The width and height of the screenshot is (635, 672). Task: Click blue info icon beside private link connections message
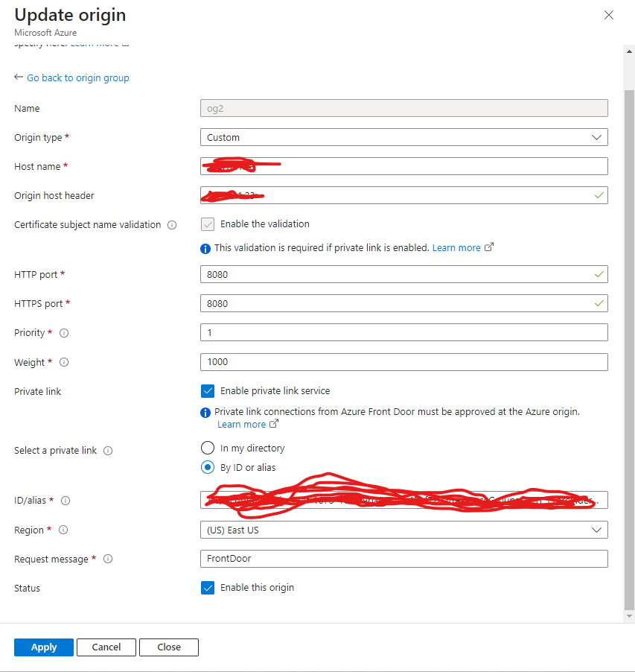(x=205, y=412)
